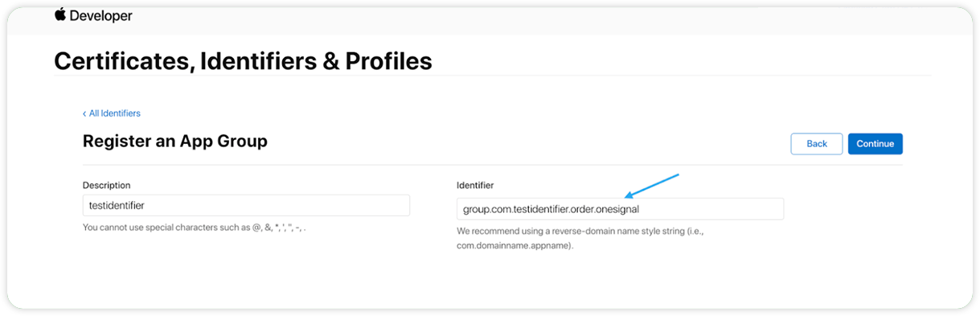This screenshot has width=980, height=316.
Task: Click the Register an App Group heading
Action: point(175,141)
